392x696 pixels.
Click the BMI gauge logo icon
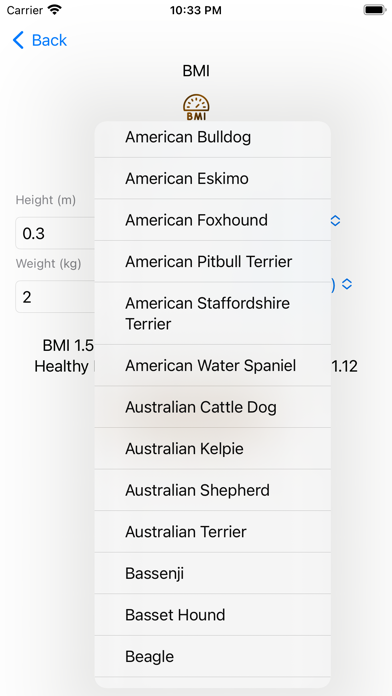tap(196, 107)
